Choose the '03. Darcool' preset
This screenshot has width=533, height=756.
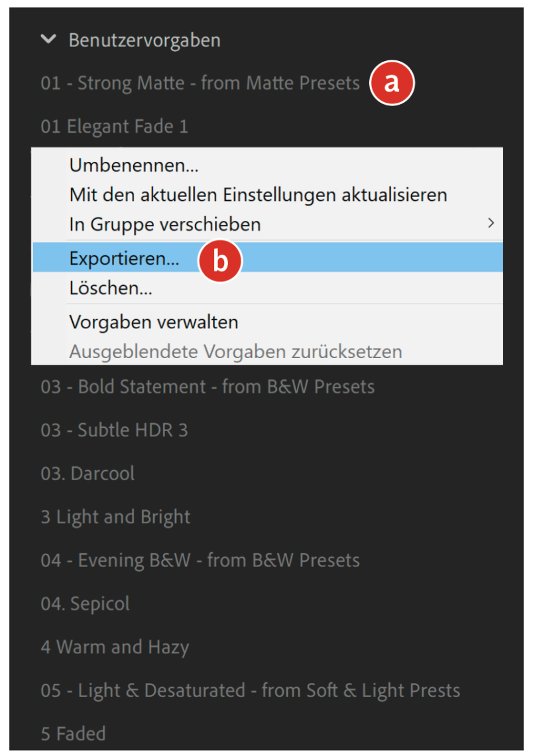(88, 473)
